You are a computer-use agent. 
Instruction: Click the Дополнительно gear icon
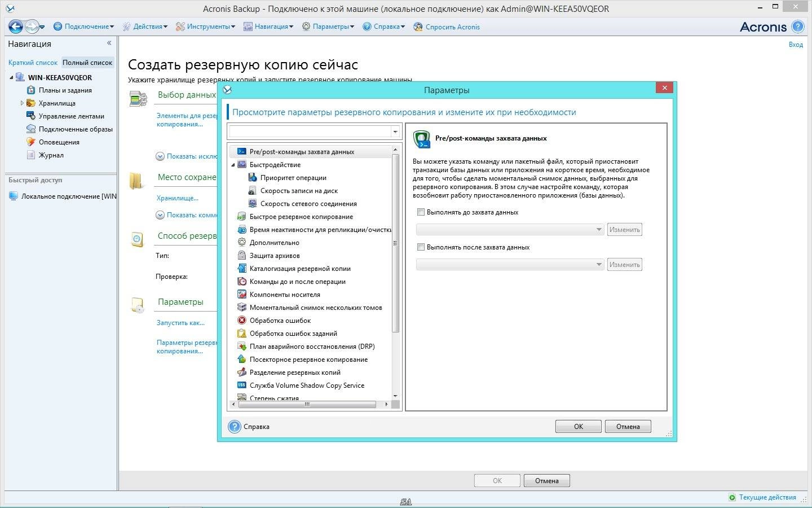pyautogui.click(x=241, y=242)
